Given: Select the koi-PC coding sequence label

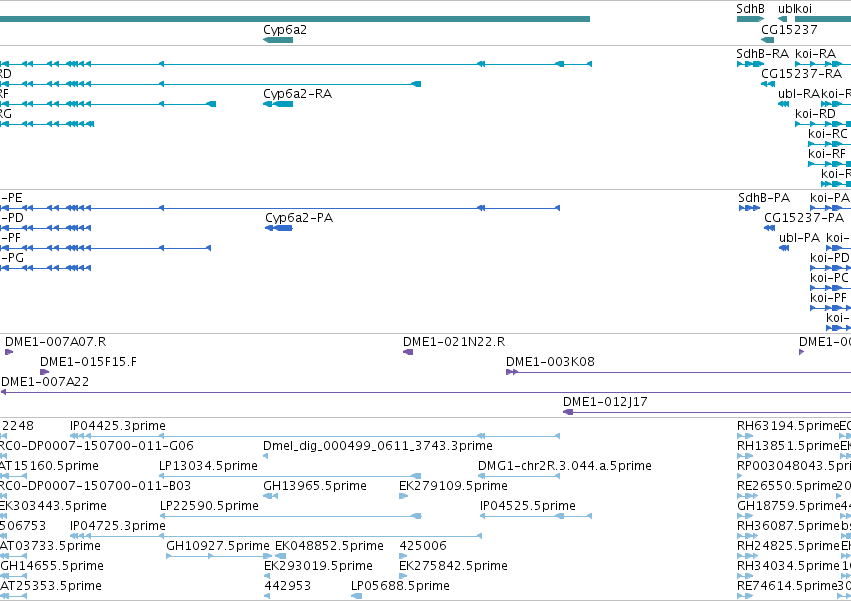Looking at the screenshot, I should (x=829, y=278).
